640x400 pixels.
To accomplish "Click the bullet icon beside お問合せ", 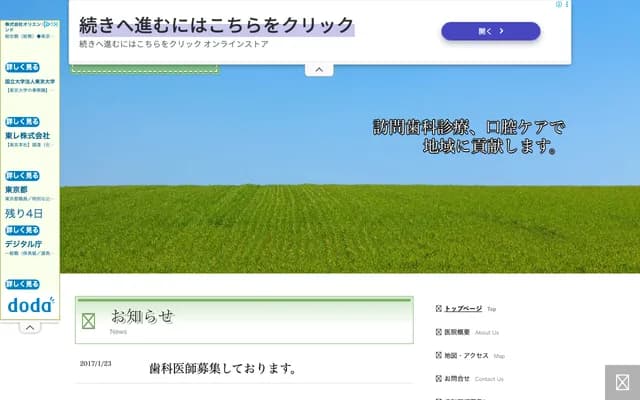I will coord(439,378).
